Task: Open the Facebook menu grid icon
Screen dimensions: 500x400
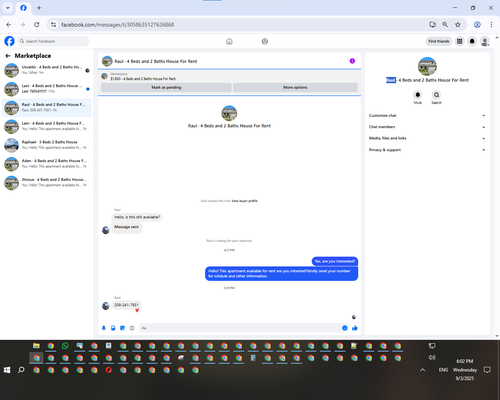Action: (x=459, y=41)
